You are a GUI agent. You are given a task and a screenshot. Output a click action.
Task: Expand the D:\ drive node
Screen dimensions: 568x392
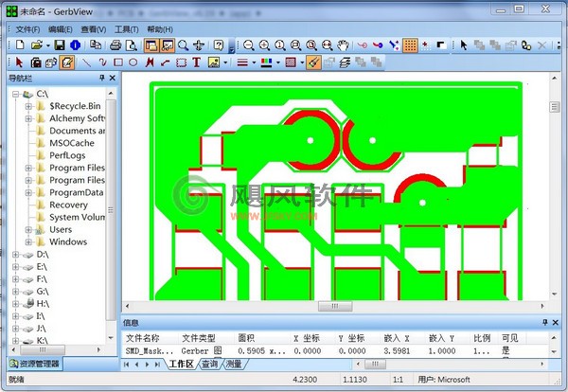pyautogui.click(x=15, y=255)
